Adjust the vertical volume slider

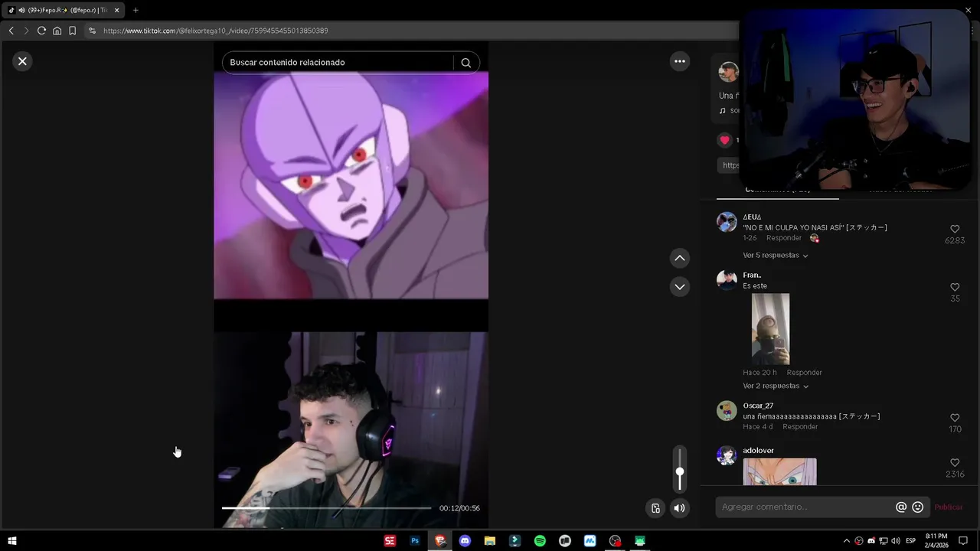pyautogui.click(x=679, y=468)
